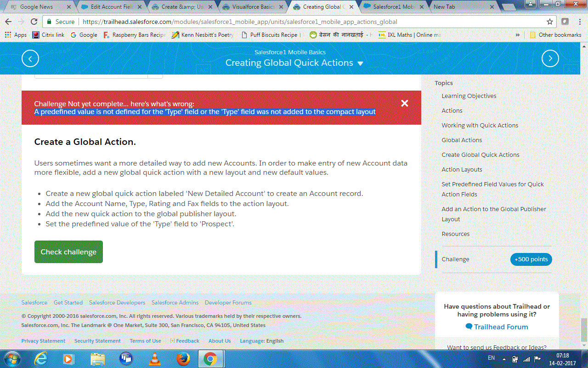Open the Windows Start menu
Screen dimensions: 588x368
(11, 359)
